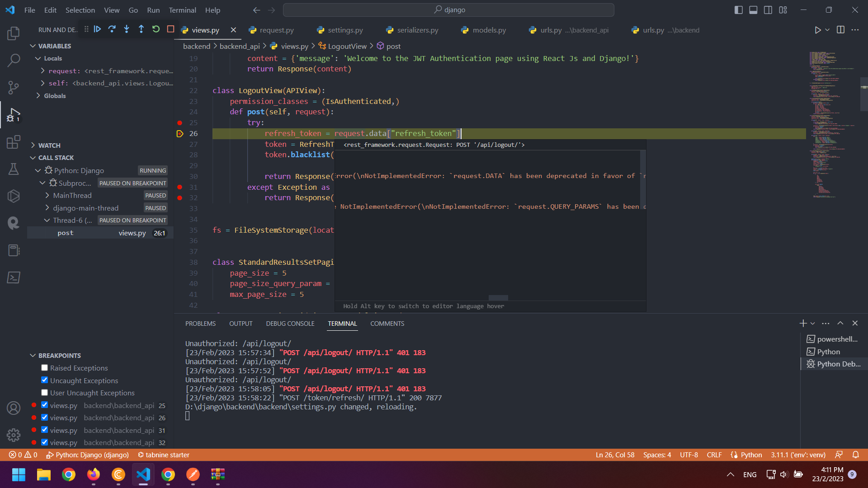Open Chrome from the Windows taskbar
The height and width of the screenshot is (488, 868).
tap(68, 475)
